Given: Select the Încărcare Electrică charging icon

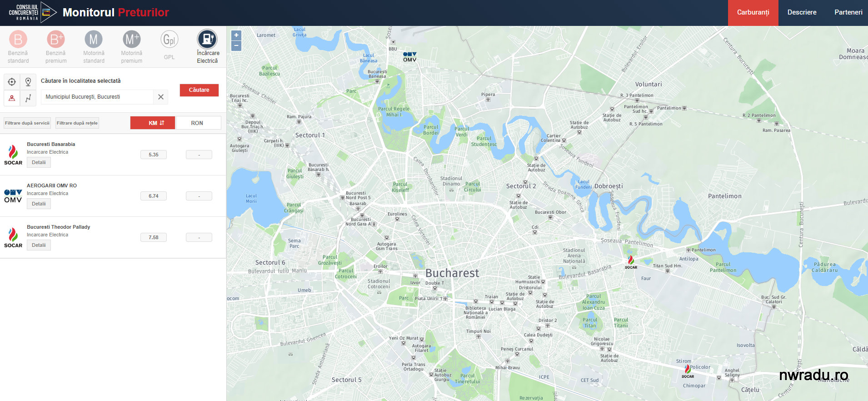Looking at the screenshot, I should [207, 39].
